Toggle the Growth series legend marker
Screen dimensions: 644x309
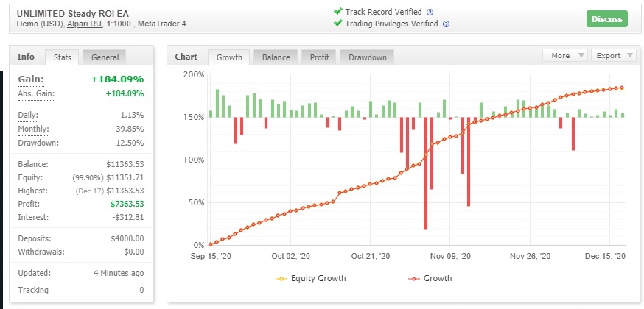[414, 279]
